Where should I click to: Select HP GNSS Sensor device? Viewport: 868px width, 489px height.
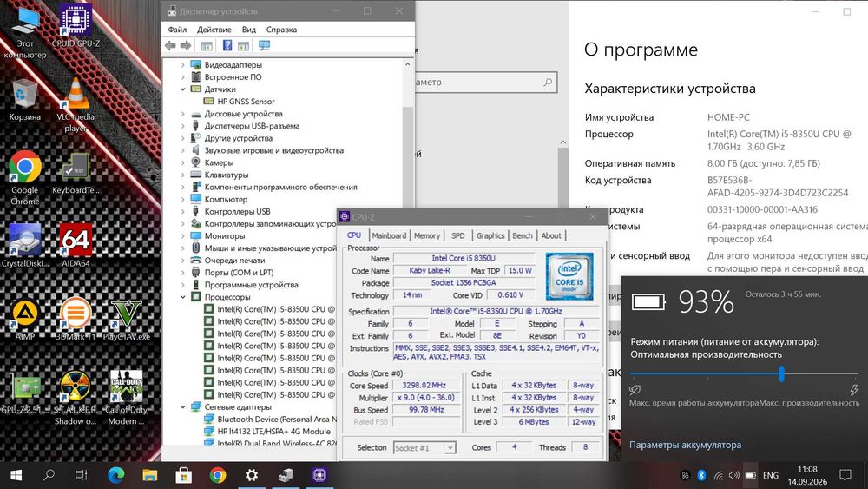pyautogui.click(x=246, y=102)
